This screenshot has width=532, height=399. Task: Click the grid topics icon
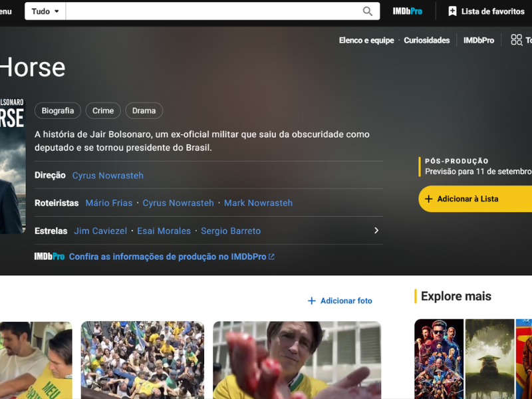(x=517, y=40)
